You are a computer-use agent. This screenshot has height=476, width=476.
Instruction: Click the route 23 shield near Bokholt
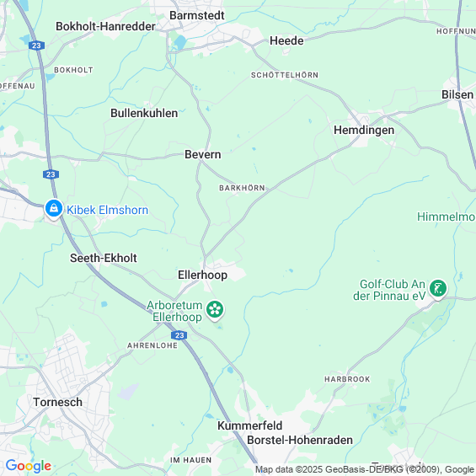36,45
